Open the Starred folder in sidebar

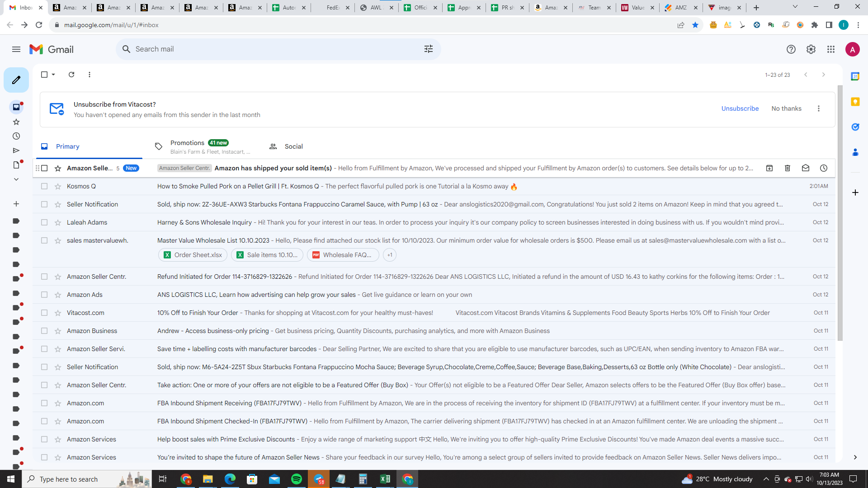click(16, 122)
